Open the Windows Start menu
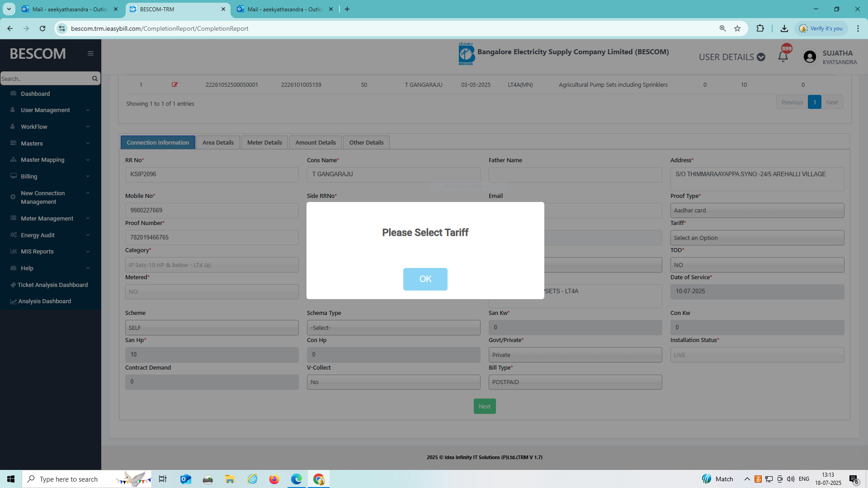This screenshot has height=488, width=868. (x=11, y=479)
